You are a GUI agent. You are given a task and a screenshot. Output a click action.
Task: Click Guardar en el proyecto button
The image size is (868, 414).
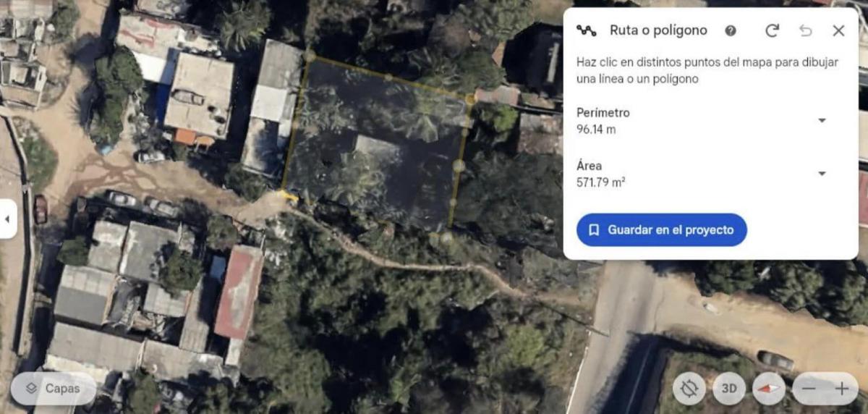[662, 230]
